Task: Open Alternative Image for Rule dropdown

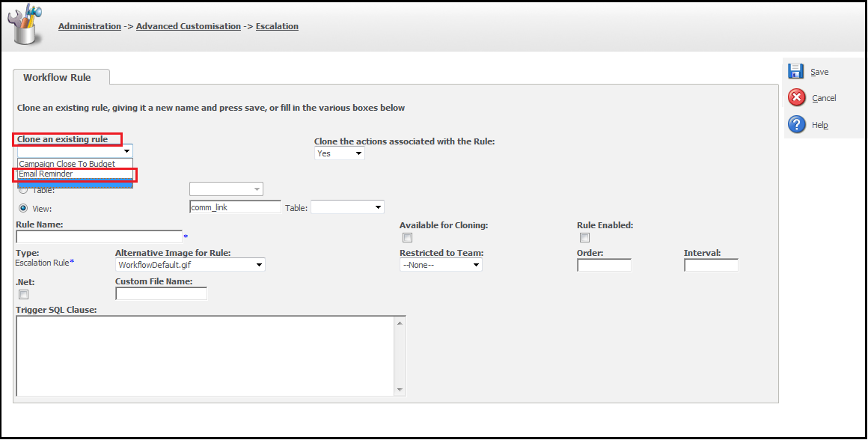Action: coord(190,265)
